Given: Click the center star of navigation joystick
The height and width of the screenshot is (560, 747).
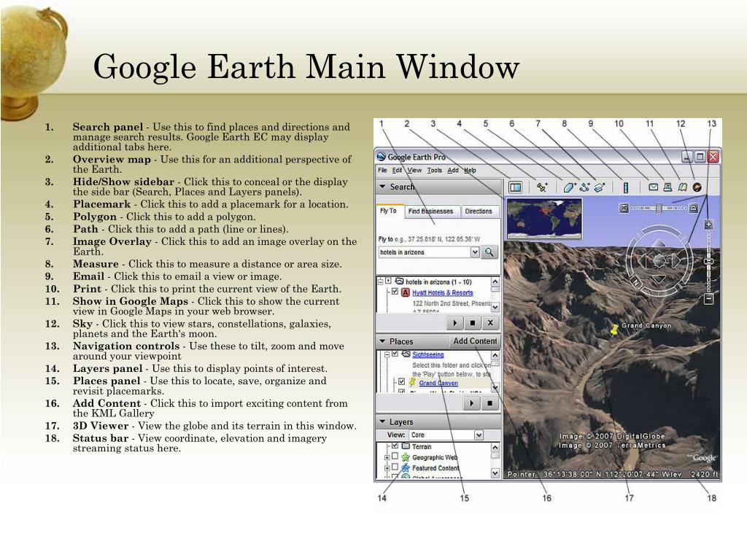Looking at the screenshot, I should tap(659, 260).
